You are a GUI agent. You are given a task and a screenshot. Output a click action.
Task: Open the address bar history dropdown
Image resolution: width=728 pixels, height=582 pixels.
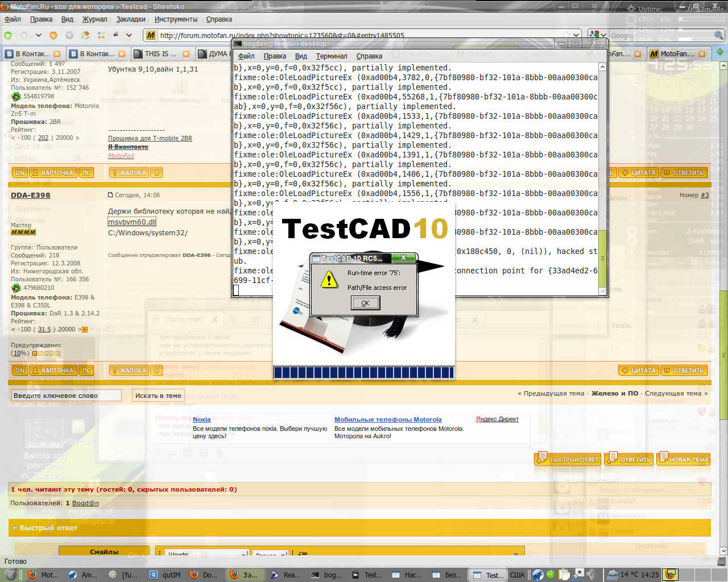(x=576, y=35)
